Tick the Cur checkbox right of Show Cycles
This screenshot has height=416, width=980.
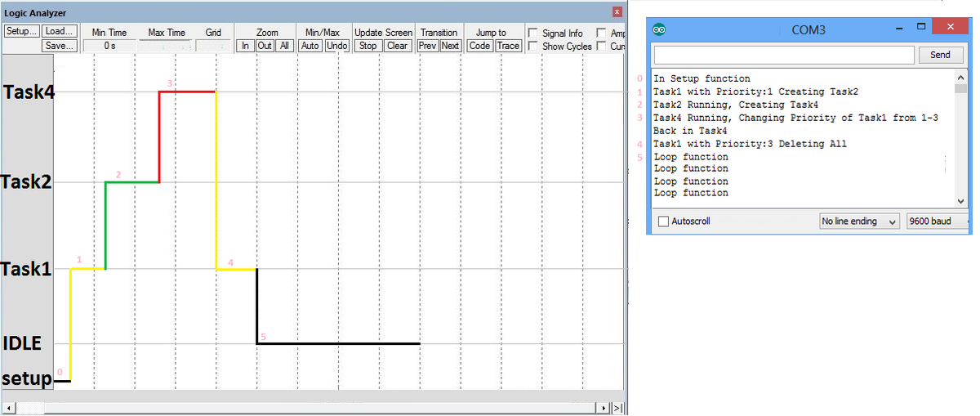(602, 47)
